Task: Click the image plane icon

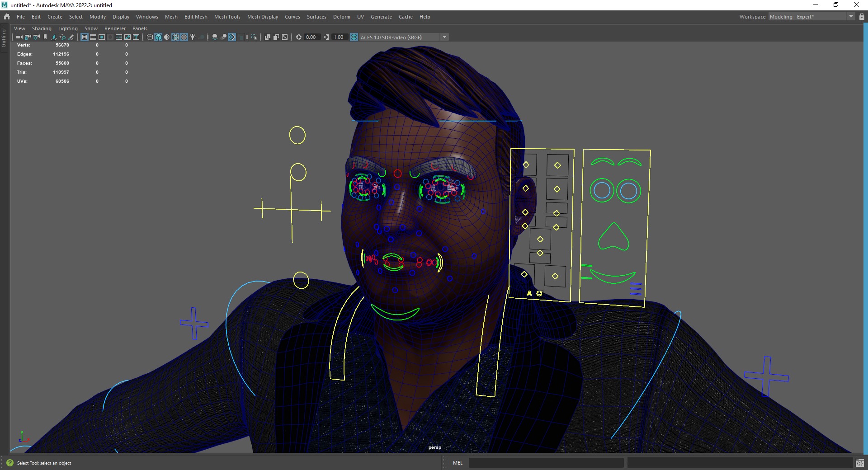Action: 54,37
